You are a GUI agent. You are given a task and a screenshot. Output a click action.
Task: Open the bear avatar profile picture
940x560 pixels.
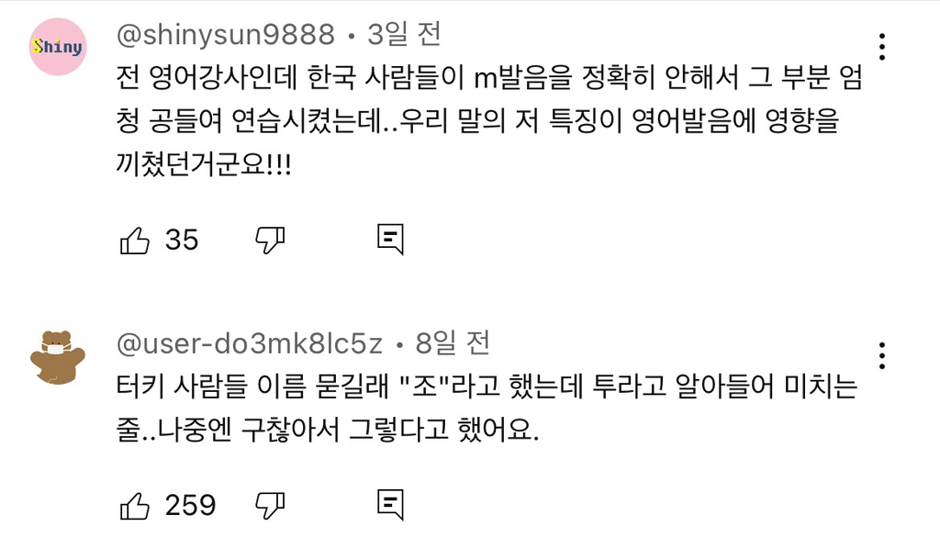coord(58,357)
